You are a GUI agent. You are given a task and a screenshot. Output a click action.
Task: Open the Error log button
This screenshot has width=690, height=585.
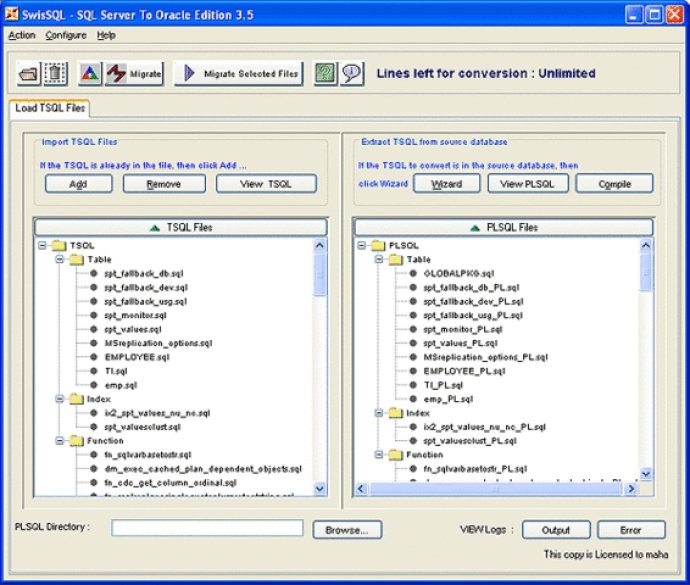pyautogui.click(x=631, y=530)
